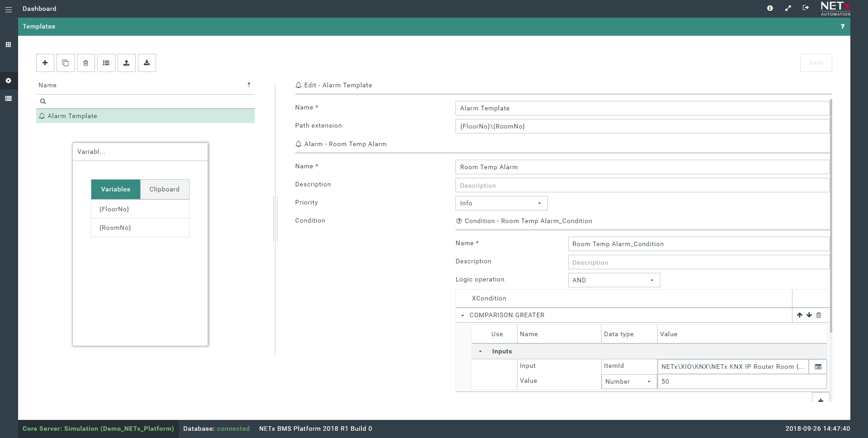Move COMPARISON.GREATER condition up
868x438 pixels.
tap(800, 315)
